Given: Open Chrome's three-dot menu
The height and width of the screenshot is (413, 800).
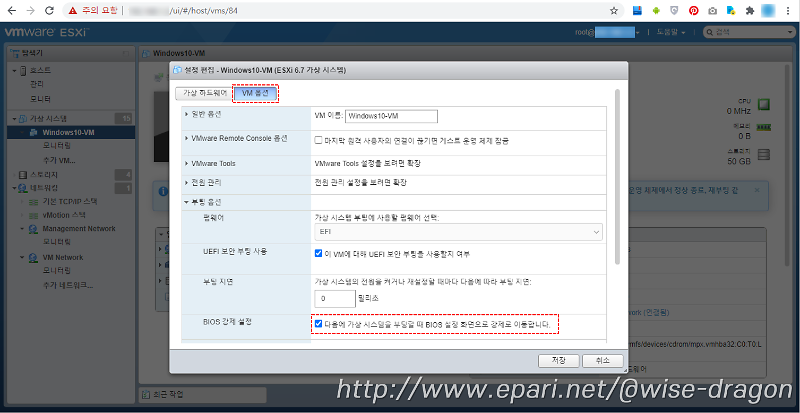Looking at the screenshot, I should pos(788,10).
